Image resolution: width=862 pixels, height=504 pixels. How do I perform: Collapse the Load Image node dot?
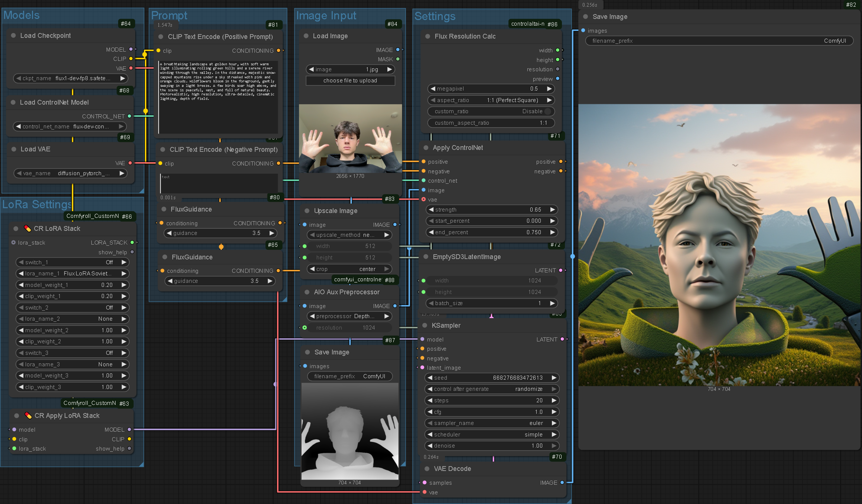click(306, 36)
